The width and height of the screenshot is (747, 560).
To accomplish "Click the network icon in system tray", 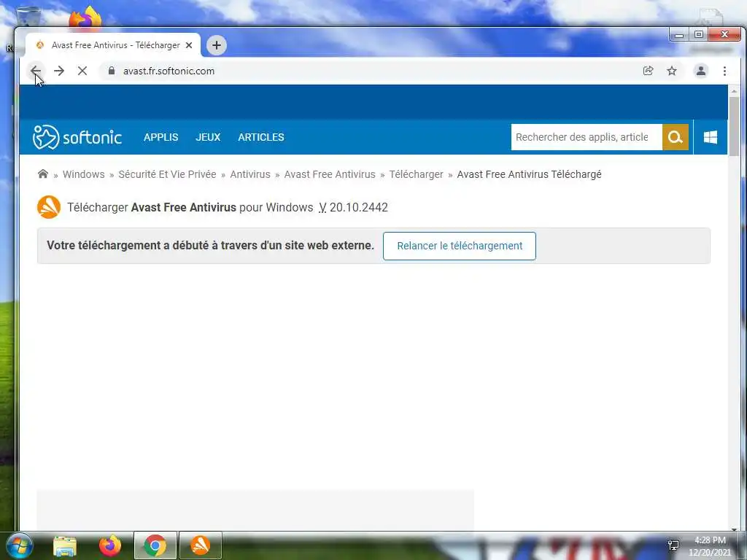I will click(673, 545).
